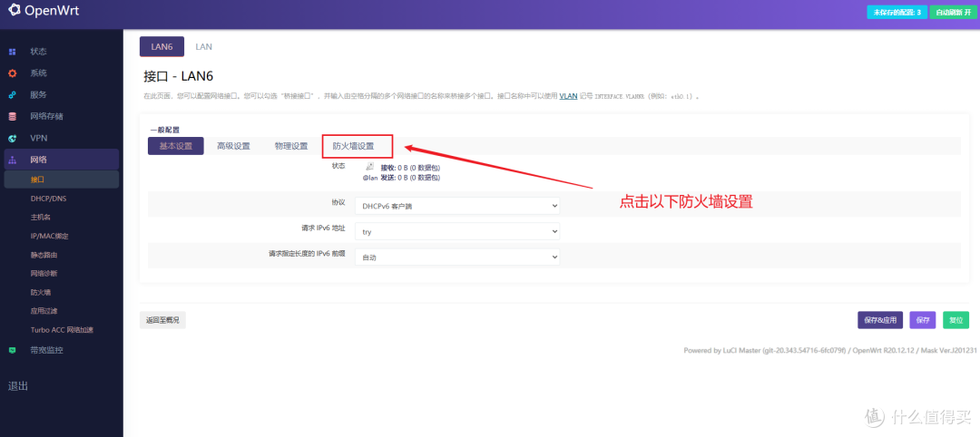The width and height of the screenshot is (980, 437).
Task: Click the VLAN hyperlink in description
Action: click(568, 96)
